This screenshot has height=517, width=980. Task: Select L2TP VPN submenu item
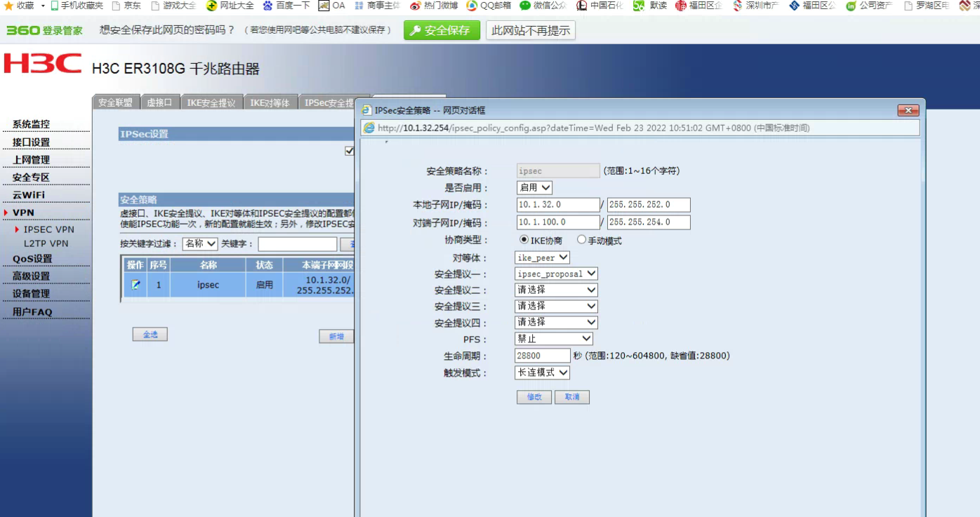point(46,243)
